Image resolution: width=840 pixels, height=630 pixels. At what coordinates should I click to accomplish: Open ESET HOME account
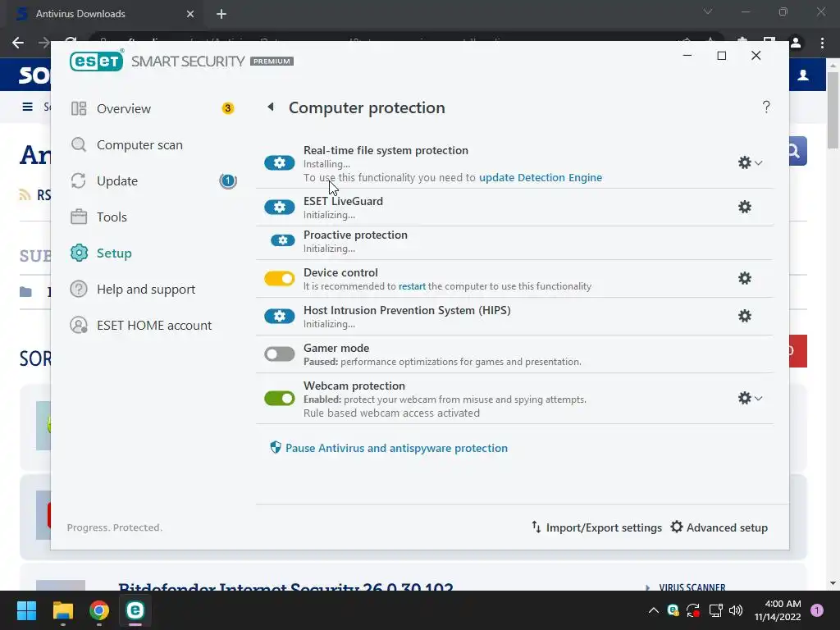pyautogui.click(x=153, y=325)
